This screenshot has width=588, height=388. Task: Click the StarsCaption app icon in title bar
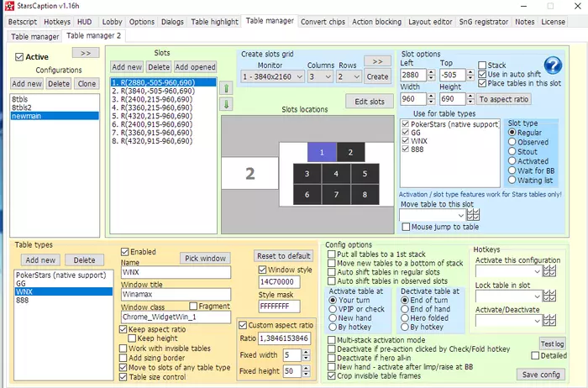tap(9, 6)
